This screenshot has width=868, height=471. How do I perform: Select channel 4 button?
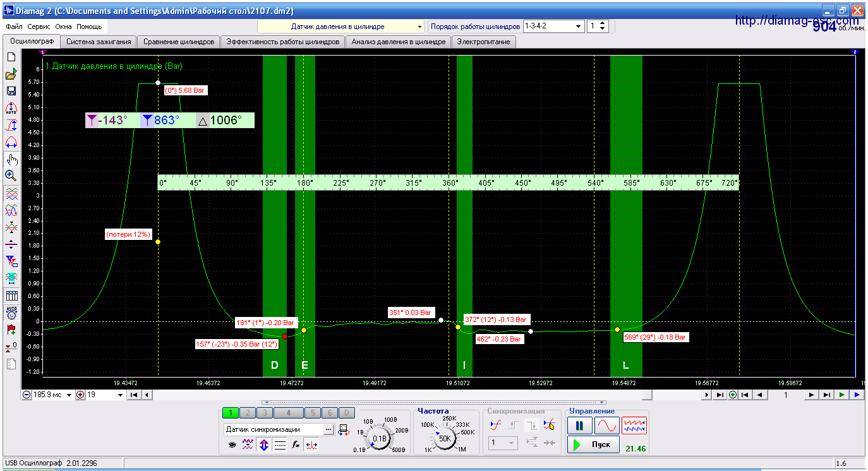[x=288, y=413]
